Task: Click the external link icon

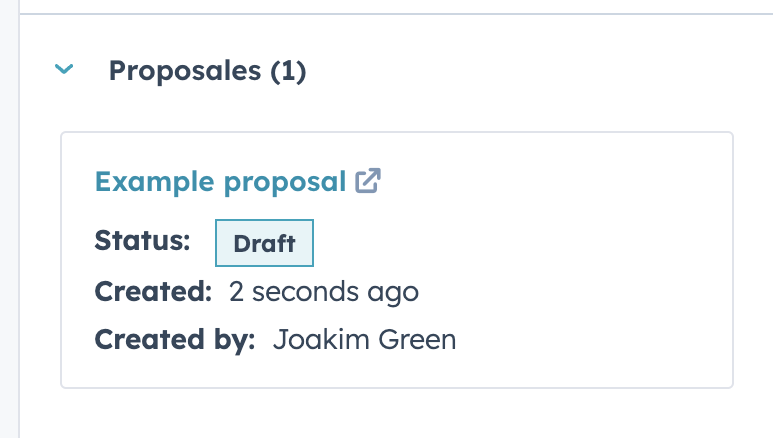Action: click(368, 181)
